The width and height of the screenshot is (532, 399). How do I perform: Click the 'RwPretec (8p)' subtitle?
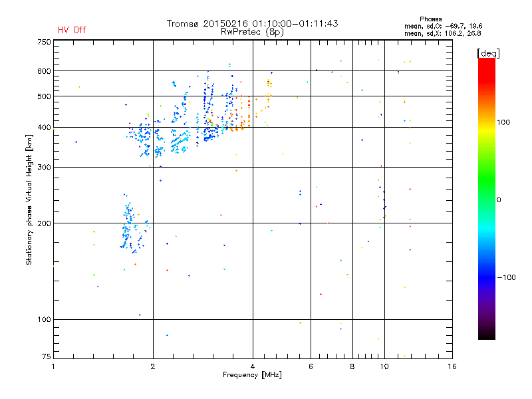pyautogui.click(x=252, y=32)
